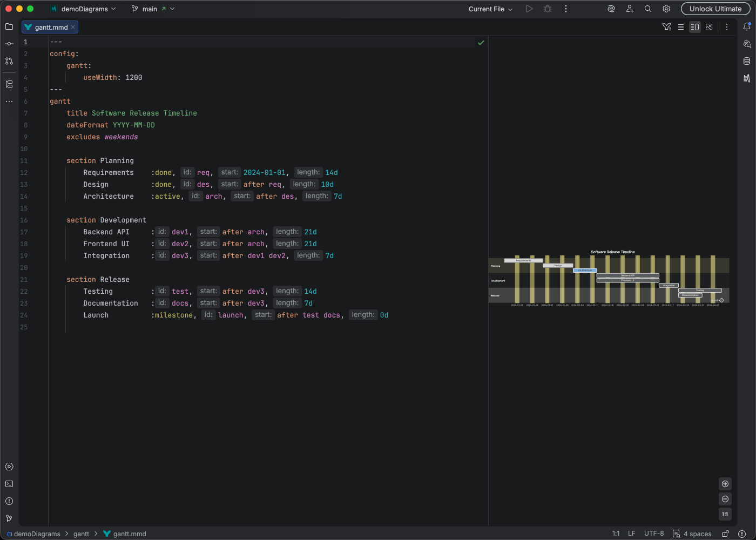Click the gantt folder in the breadcrumb bar
Screen dimensions: 756x540
(81, 534)
